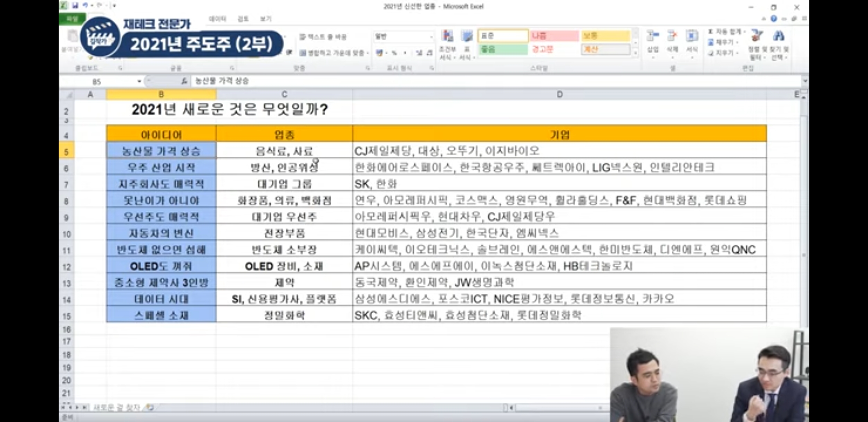
Task: Open the Data (데이터) ribbon tab
Action: tap(217, 19)
